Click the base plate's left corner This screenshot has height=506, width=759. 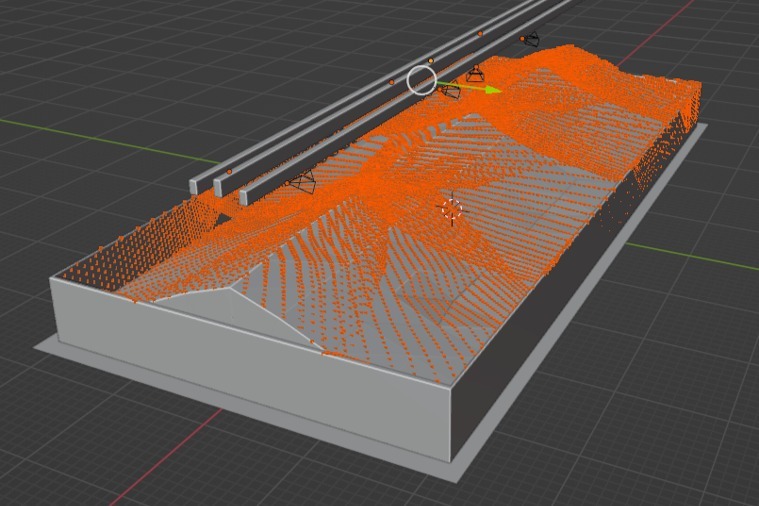[40, 345]
